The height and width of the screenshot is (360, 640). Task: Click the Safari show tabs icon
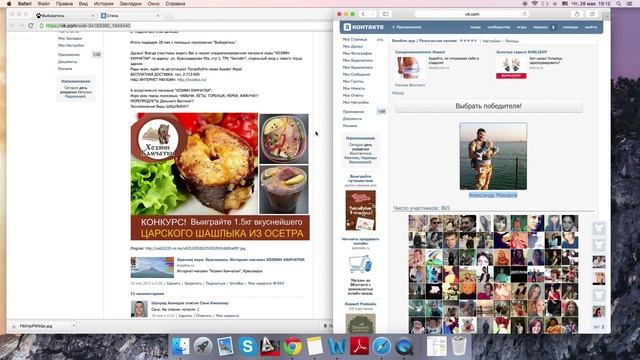click(592, 14)
